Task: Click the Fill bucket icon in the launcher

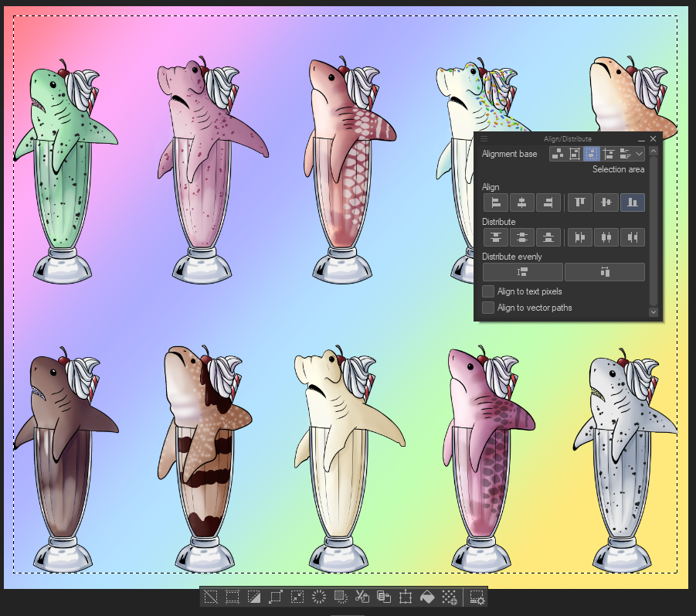Action: (427, 597)
